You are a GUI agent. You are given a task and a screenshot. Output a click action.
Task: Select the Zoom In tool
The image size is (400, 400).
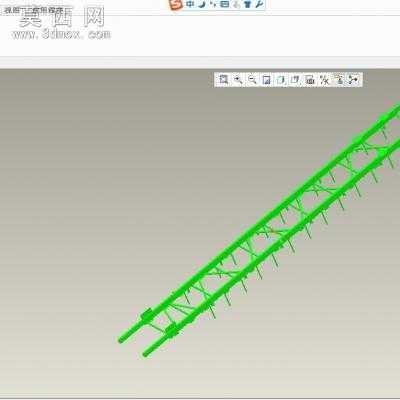click(238, 79)
